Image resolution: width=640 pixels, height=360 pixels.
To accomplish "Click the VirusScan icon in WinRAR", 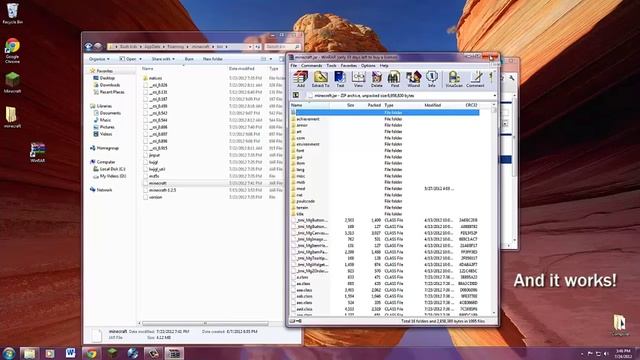I will click(454, 79).
